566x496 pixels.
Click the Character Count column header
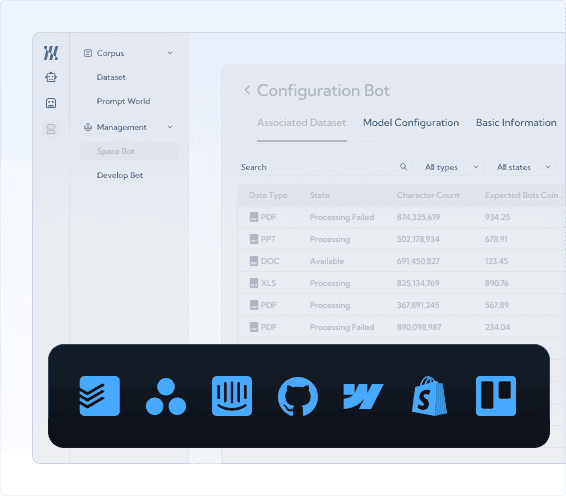(x=428, y=195)
